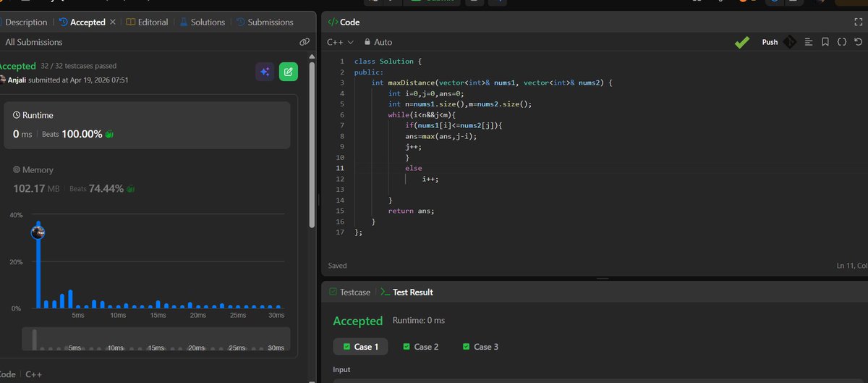Click the lock icon next to Auto
This screenshot has height=383, width=868.
click(367, 42)
